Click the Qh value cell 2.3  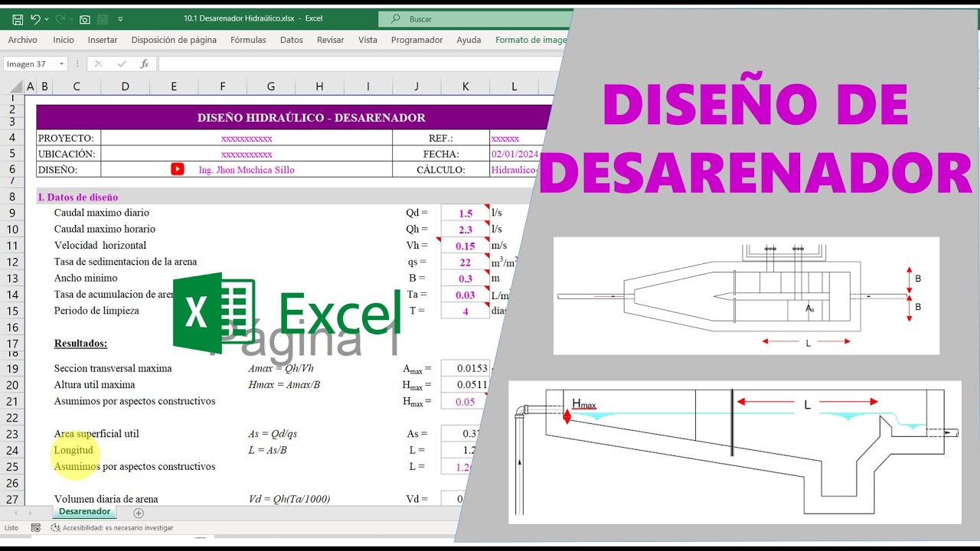coord(465,230)
